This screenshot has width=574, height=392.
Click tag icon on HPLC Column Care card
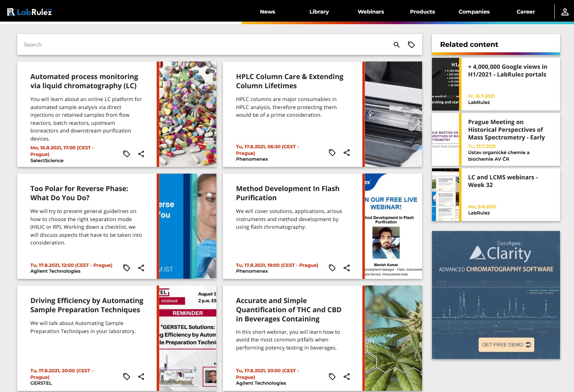(x=332, y=153)
